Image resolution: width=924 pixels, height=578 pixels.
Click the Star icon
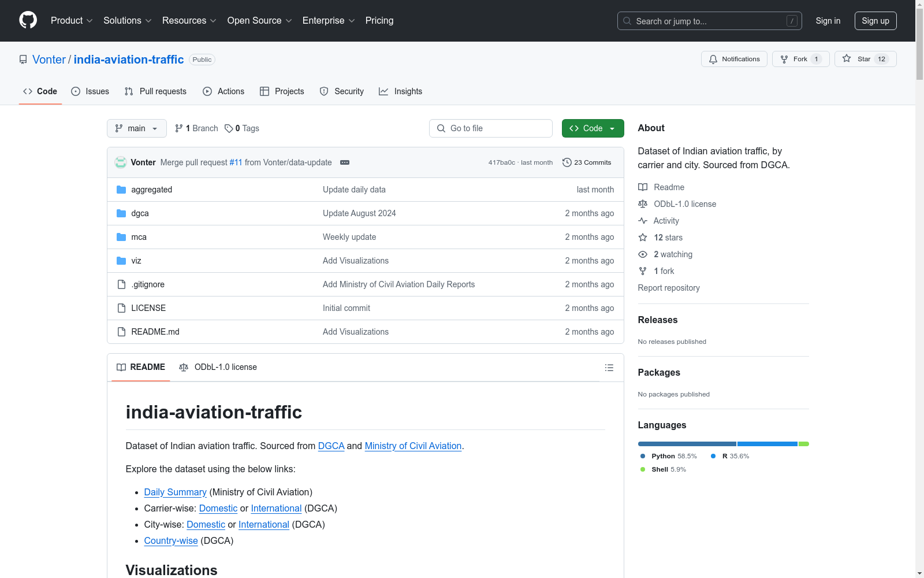847,58
